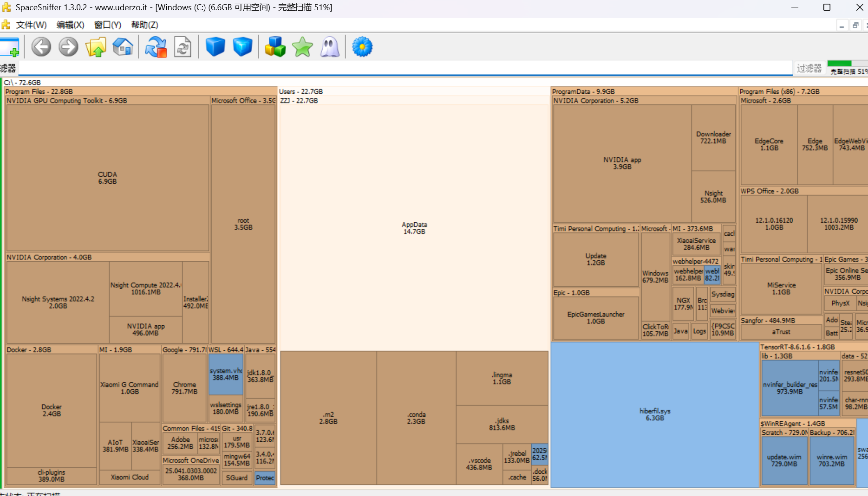868x496 pixels.
Task: Select the MiService 1.1GB block
Action: pos(781,289)
